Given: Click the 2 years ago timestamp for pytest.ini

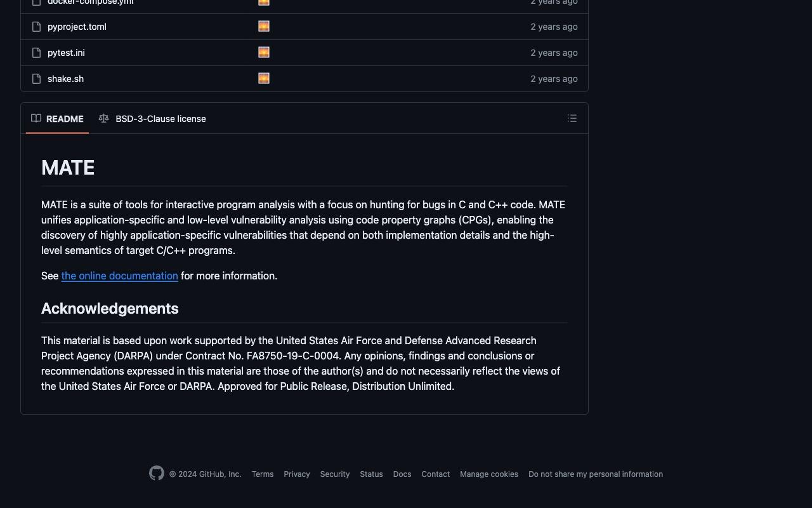Looking at the screenshot, I should [554, 53].
